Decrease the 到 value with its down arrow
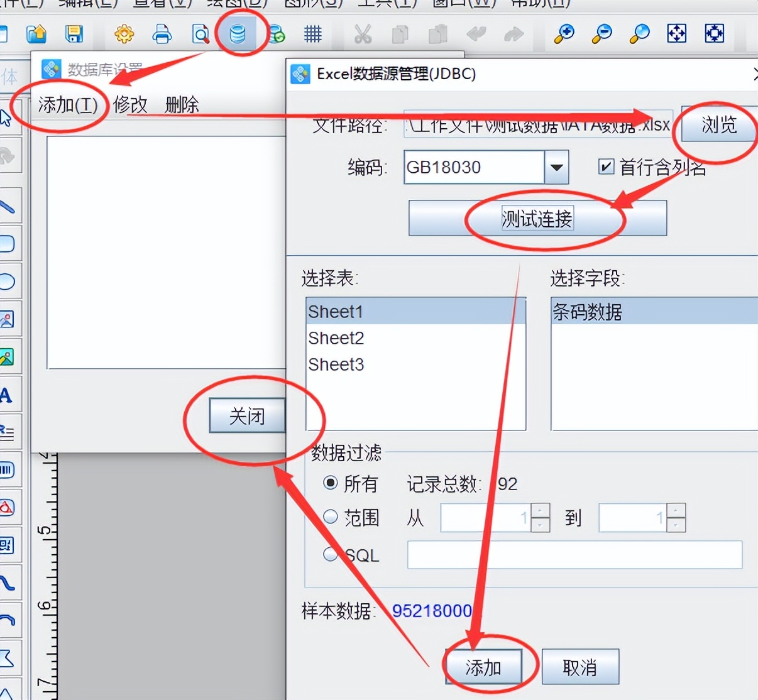This screenshot has height=700, width=758. 676,525
